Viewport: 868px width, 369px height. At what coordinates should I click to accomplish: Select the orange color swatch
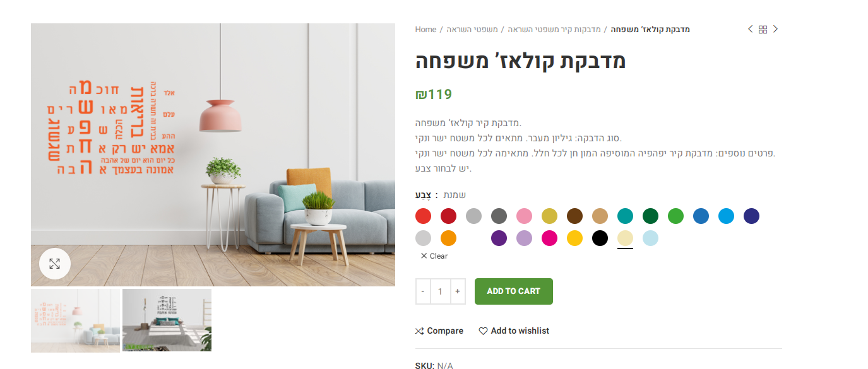pyautogui.click(x=448, y=238)
